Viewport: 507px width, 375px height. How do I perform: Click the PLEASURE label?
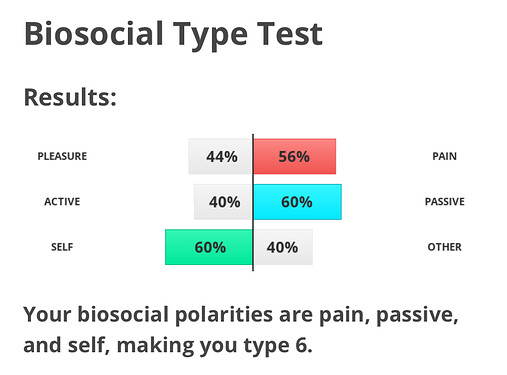coord(62,156)
